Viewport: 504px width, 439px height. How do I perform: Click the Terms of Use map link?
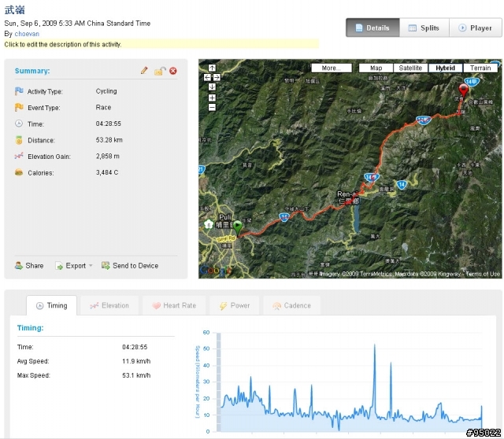tap(483, 274)
